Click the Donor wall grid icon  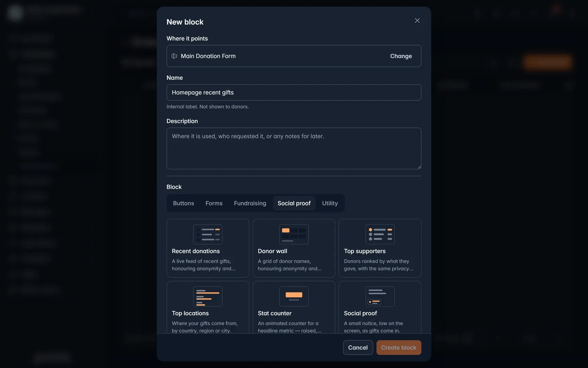(x=294, y=234)
